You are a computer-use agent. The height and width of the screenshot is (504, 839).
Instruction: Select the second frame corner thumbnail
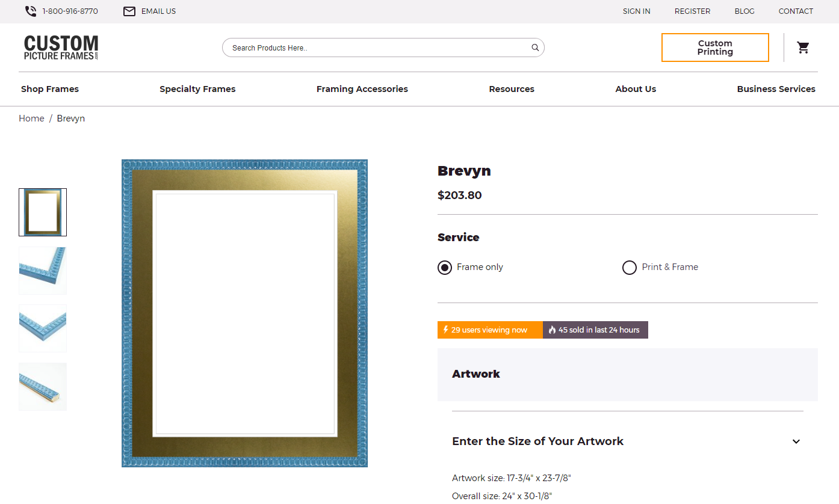tap(42, 270)
